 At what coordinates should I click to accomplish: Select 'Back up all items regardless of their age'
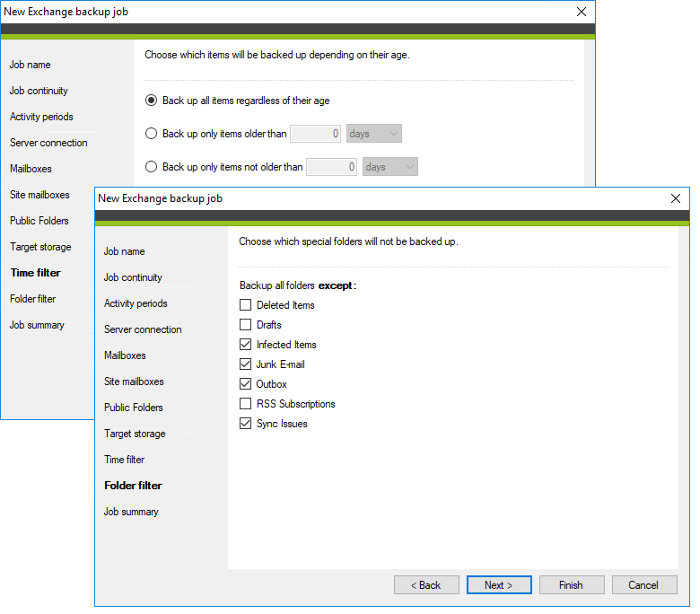pos(152,101)
